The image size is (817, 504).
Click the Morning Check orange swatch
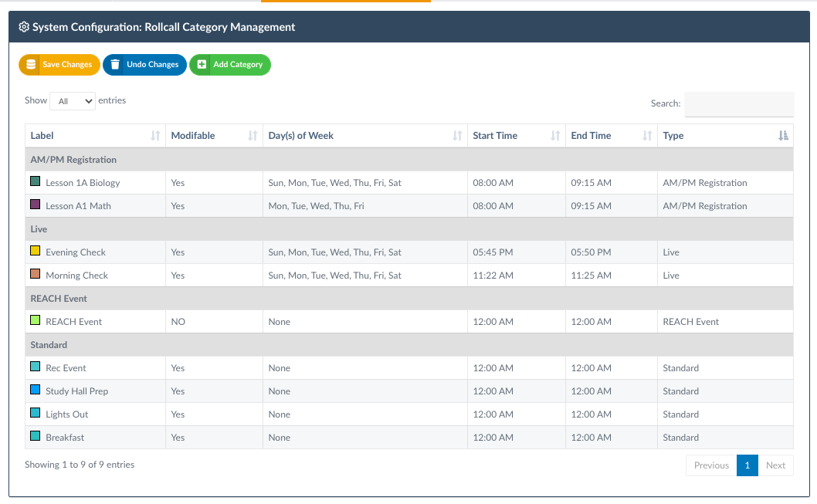coord(36,274)
